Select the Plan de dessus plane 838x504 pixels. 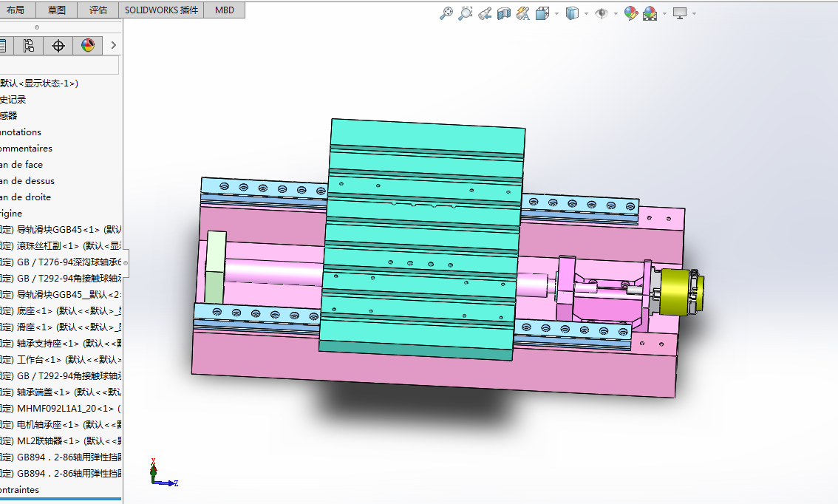[x=27, y=180]
